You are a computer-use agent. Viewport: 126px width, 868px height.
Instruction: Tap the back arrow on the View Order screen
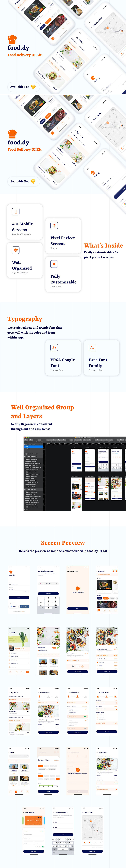[97, 752]
